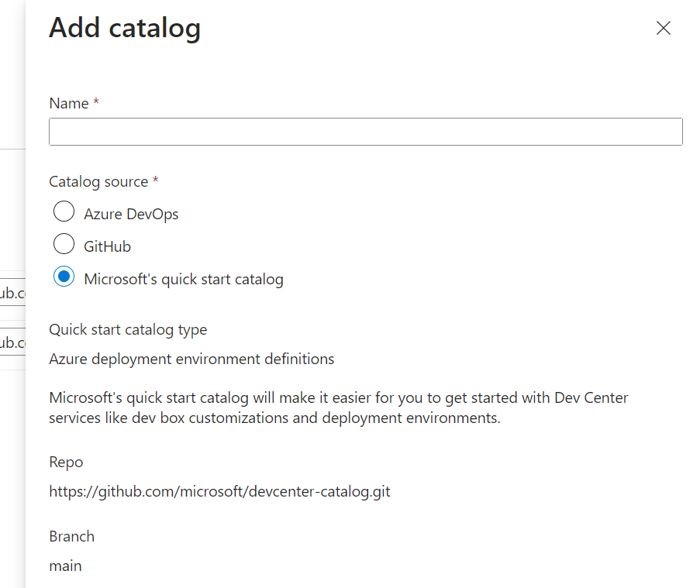Image resolution: width=700 pixels, height=588 pixels.
Task: Click the Branch label
Action: tap(71, 535)
